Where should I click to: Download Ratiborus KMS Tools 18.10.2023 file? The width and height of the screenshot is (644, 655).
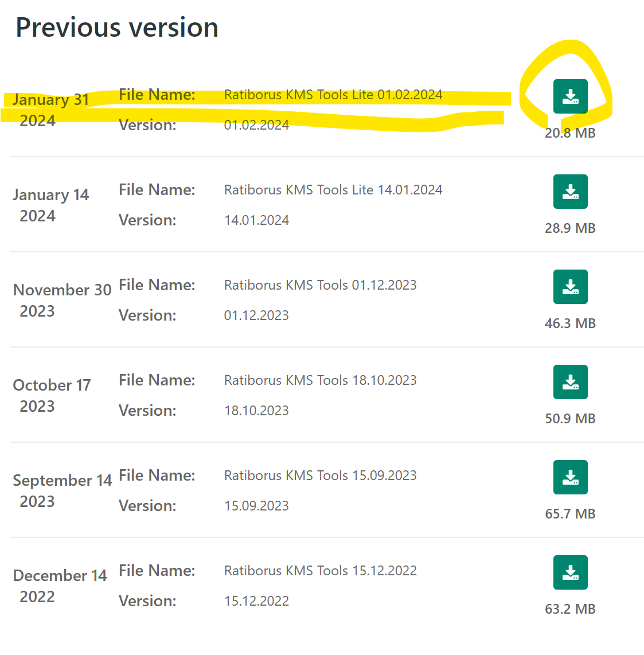click(x=570, y=382)
